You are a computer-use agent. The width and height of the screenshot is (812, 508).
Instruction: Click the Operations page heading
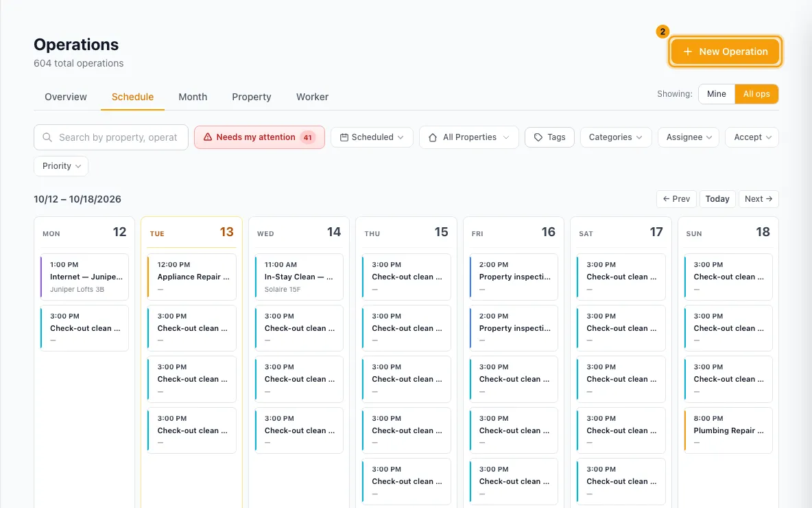click(x=76, y=45)
